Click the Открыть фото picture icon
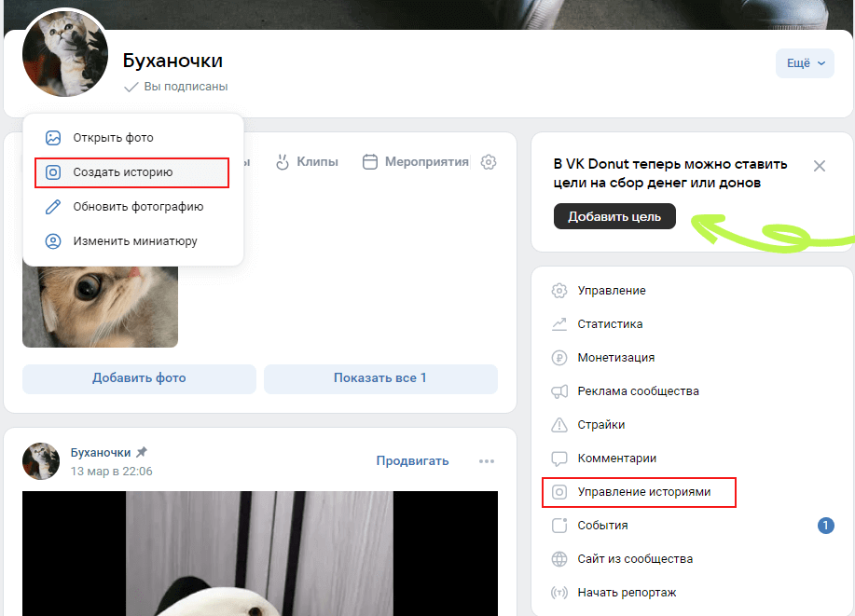This screenshot has width=855, height=616. [x=53, y=138]
